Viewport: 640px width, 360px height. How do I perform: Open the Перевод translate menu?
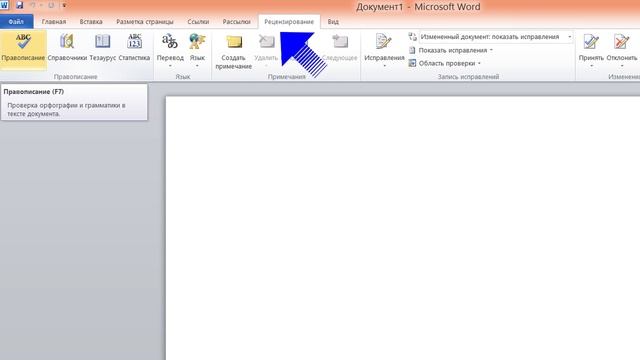pyautogui.click(x=170, y=50)
